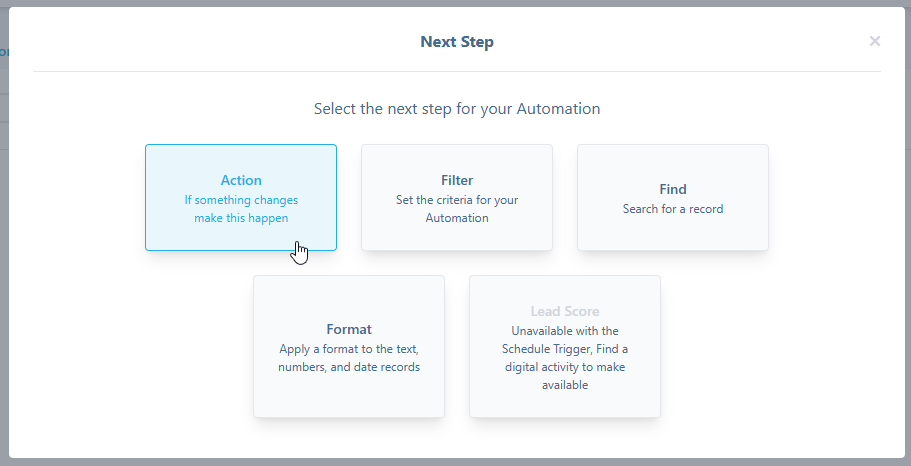Click the 'Action' title text

(241, 180)
